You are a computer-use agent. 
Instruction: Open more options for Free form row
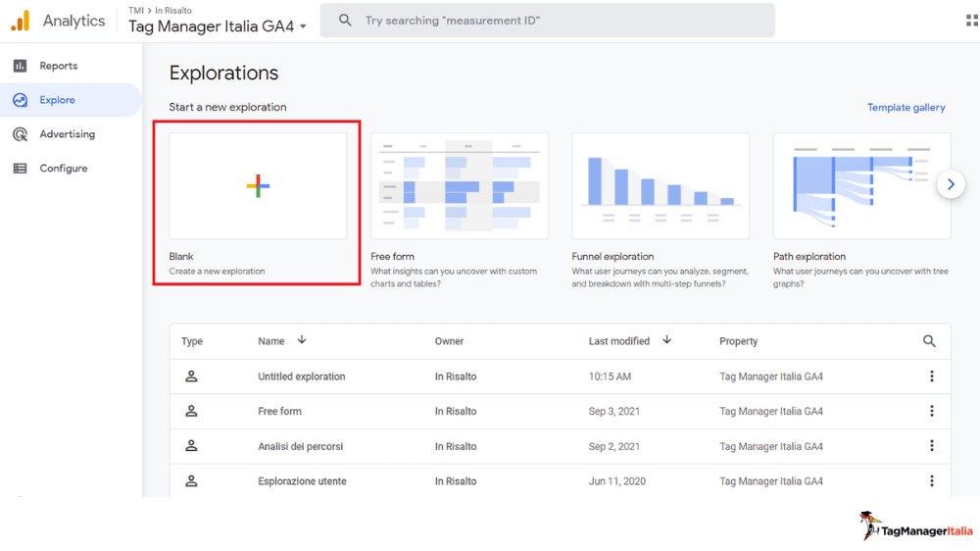932,411
